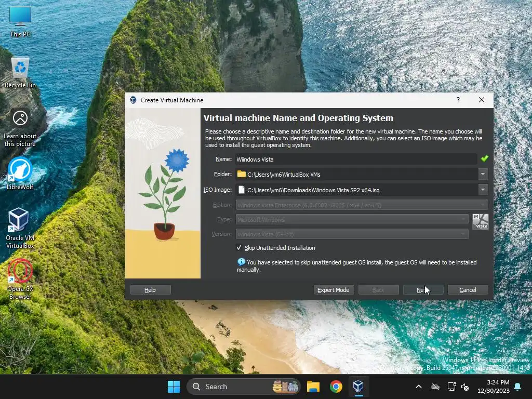Click the file icon in ISO Image field
Screen dimensions: 532x399
pyautogui.click(x=241, y=190)
